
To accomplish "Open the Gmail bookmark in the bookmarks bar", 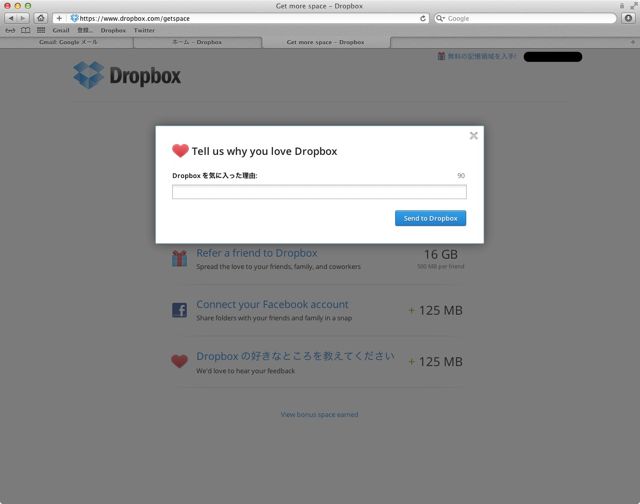I will pos(61,30).
